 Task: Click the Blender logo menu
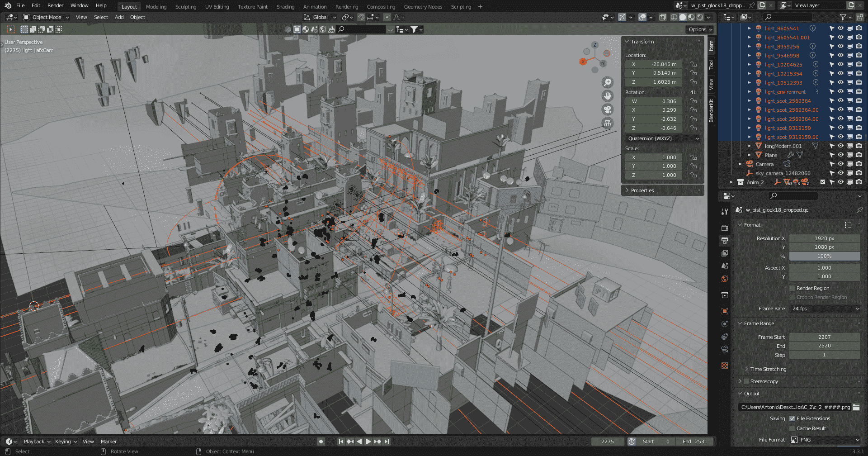click(8, 5)
